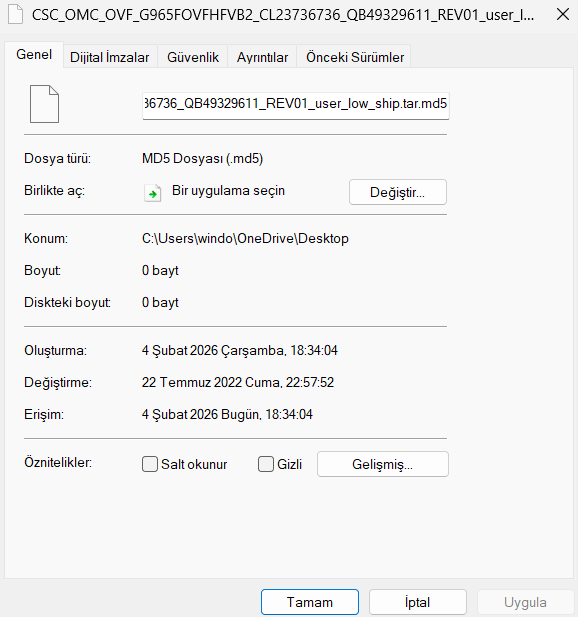The width and height of the screenshot is (578, 617).
Task: Click the file name input field
Action: click(295, 105)
